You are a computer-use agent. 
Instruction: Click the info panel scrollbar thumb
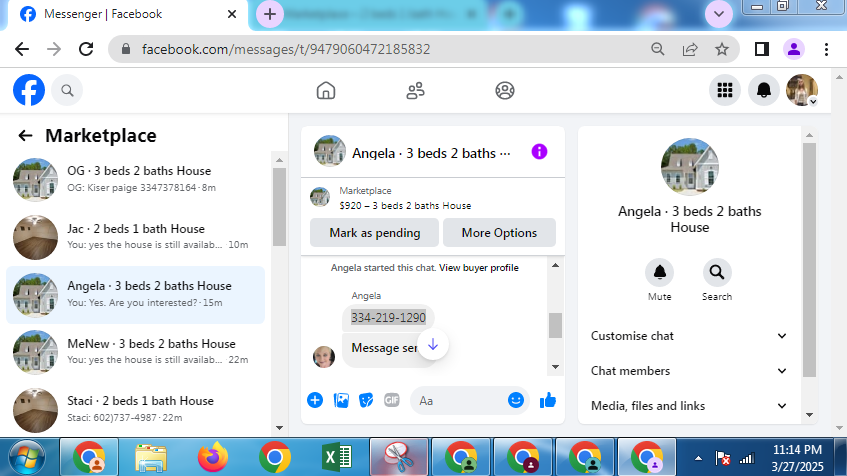[x=809, y=259]
